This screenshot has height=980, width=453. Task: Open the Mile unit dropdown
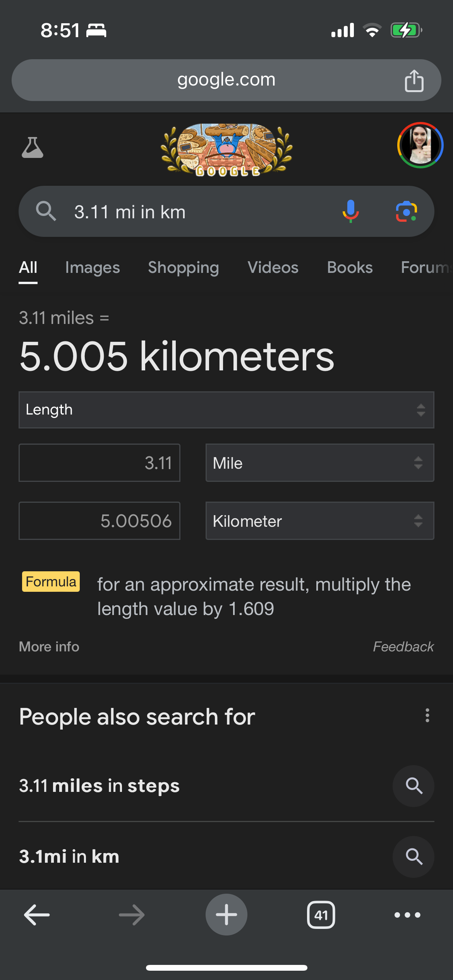coord(319,463)
